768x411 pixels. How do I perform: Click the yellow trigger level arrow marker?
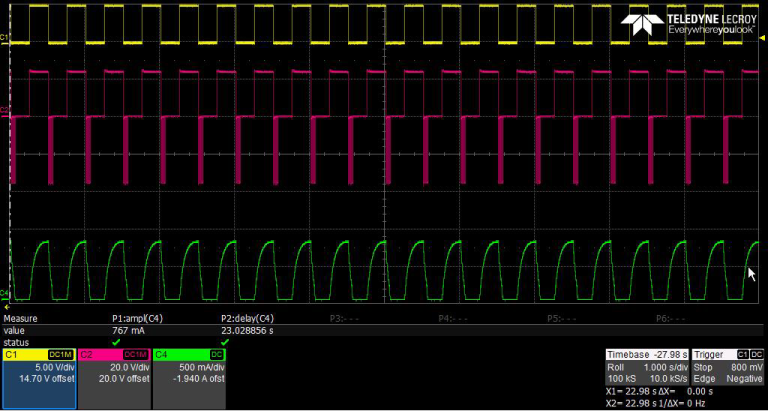pos(762,38)
